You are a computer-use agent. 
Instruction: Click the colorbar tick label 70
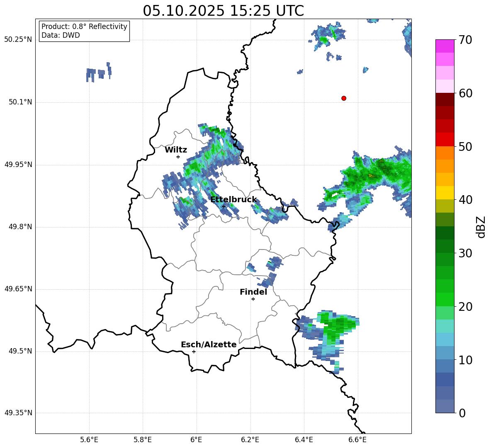[x=465, y=40]
